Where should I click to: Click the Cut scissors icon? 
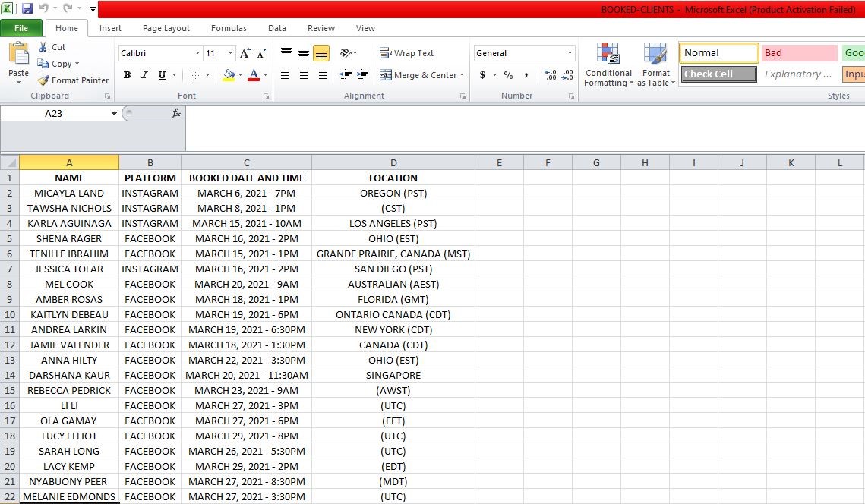pos(43,47)
